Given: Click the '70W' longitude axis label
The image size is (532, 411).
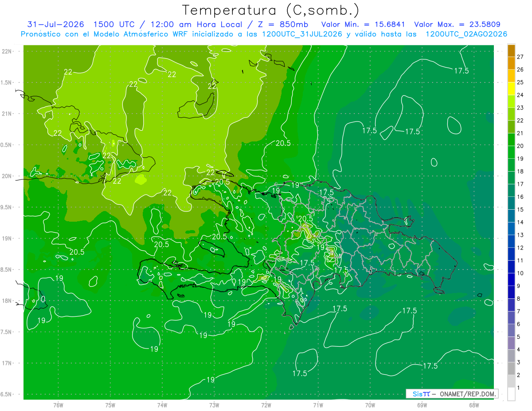Looking at the screenshot, I should tap(370, 405).
